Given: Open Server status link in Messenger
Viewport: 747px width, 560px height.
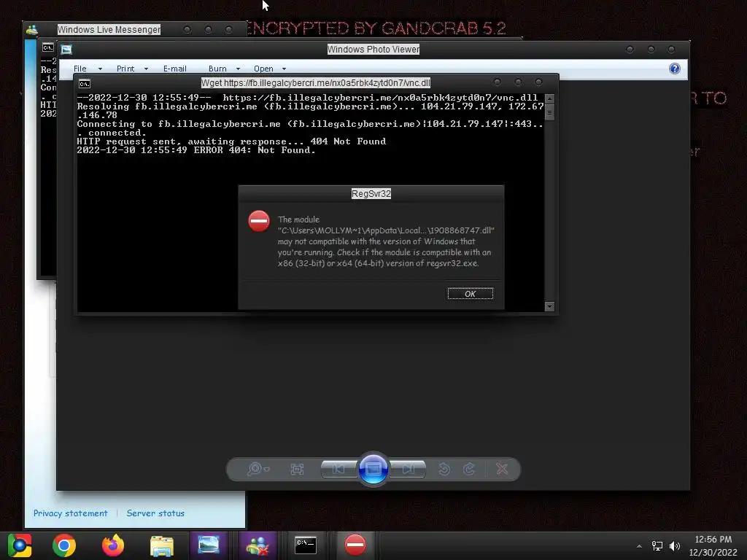Looking at the screenshot, I should coord(155,513).
